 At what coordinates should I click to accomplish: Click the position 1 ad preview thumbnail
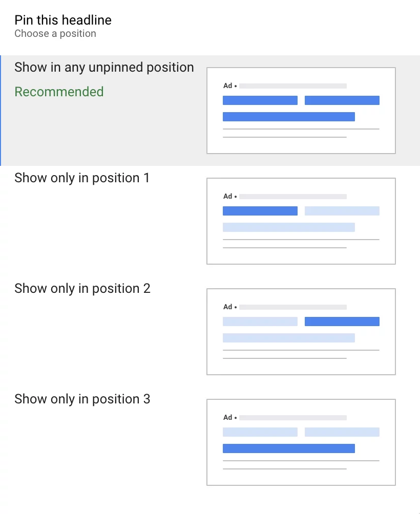(301, 221)
